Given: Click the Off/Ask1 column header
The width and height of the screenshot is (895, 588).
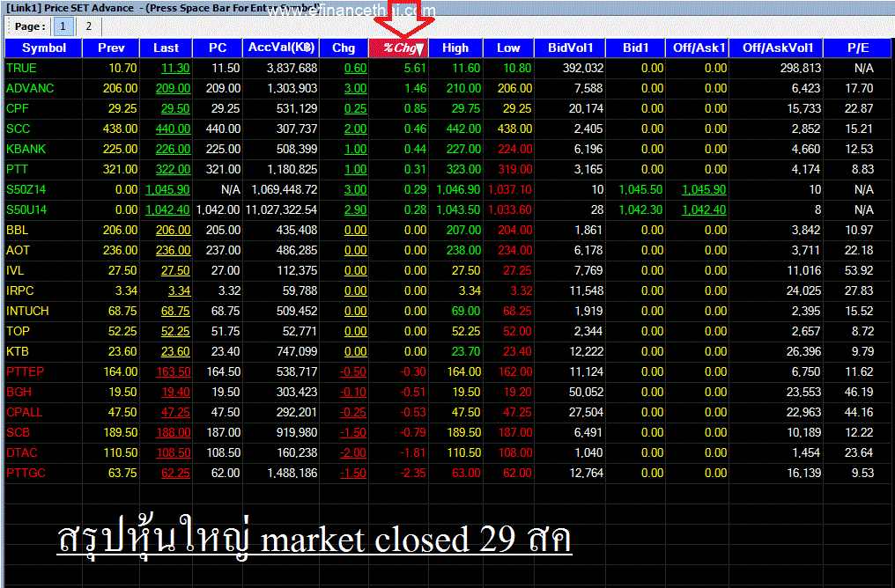Looking at the screenshot, I should pyautogui.click(x=697, y=48).
